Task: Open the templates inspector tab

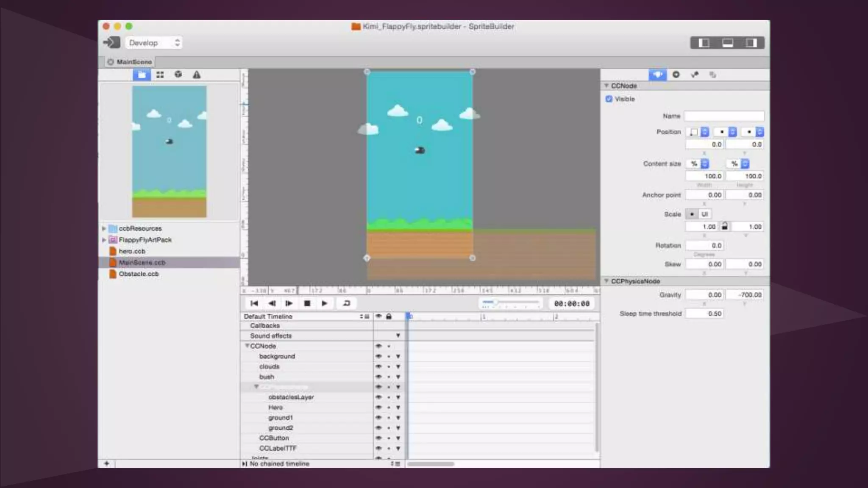Action: 713,75
